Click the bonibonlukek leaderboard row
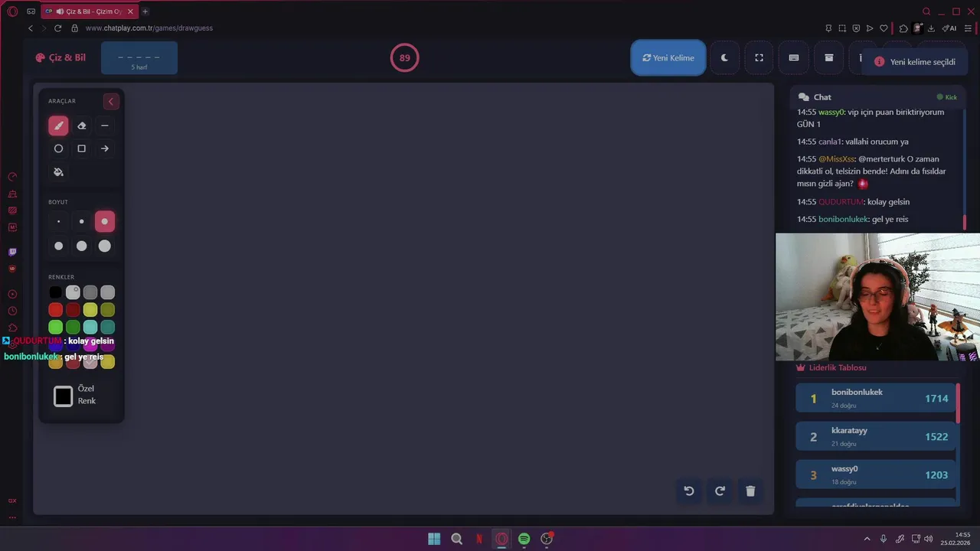 pos(876,398)
